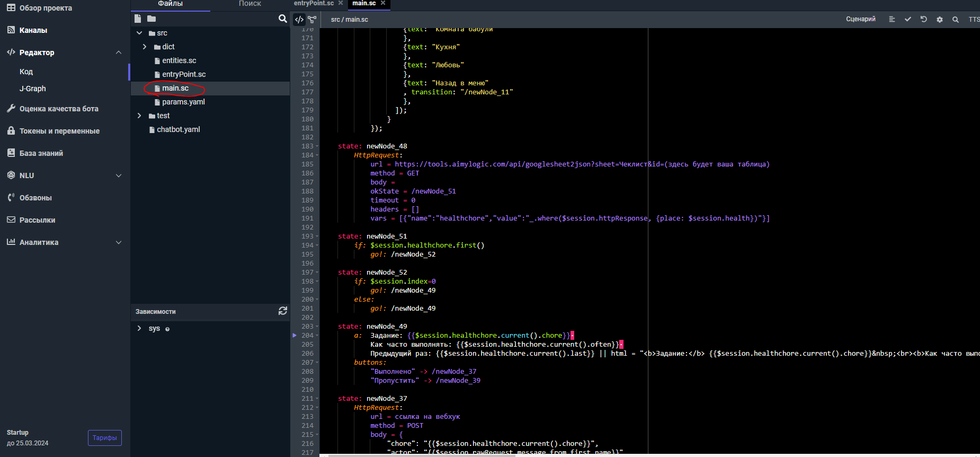Create a new folder in the file panel

152,19
